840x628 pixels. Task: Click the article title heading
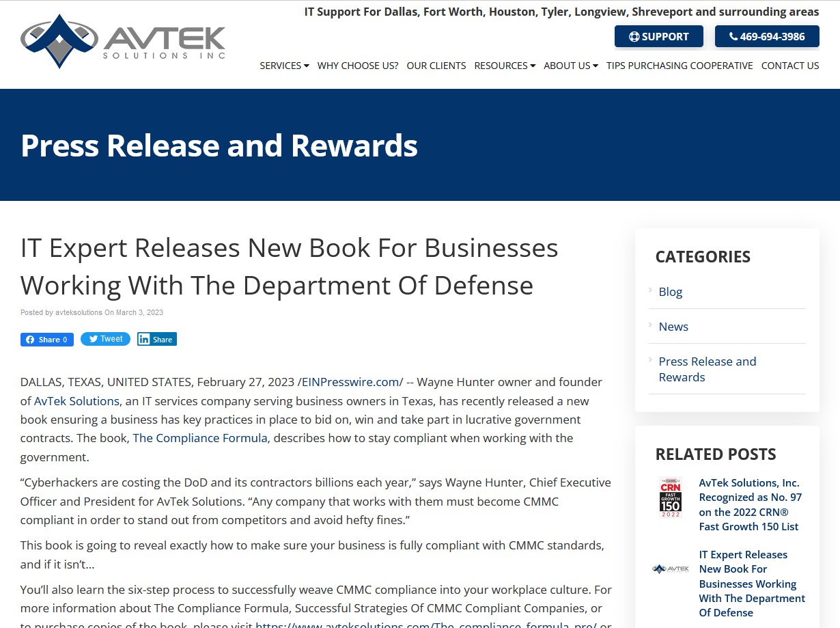tap(290, 267)
